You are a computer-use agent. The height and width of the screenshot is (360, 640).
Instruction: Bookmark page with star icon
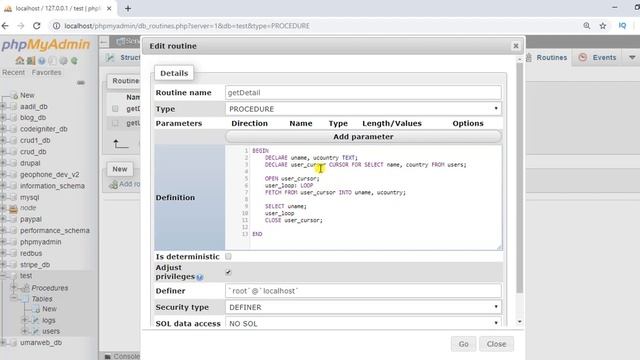603,26
